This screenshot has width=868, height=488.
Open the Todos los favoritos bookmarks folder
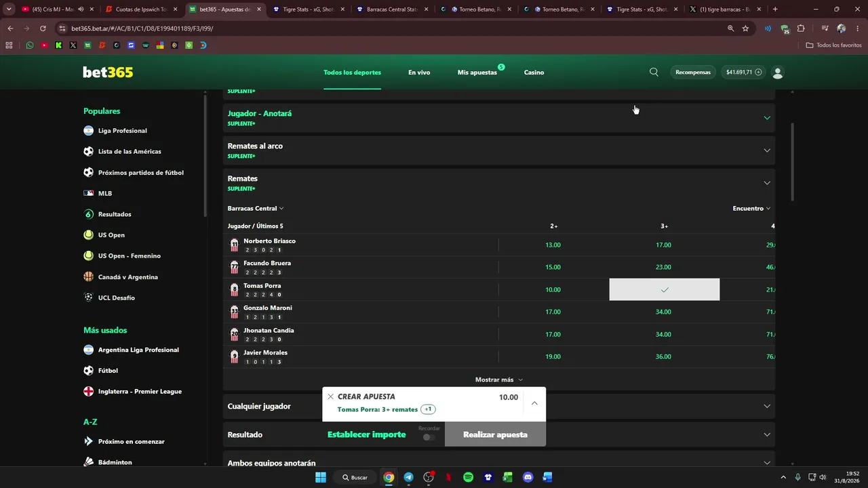coord(833,45)
